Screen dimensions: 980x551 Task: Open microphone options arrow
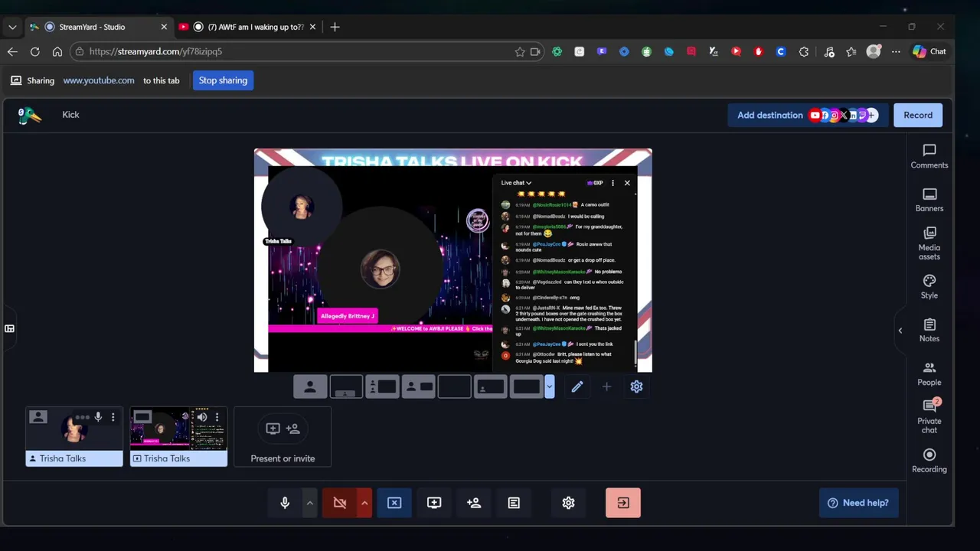click(x=309, y=503)
